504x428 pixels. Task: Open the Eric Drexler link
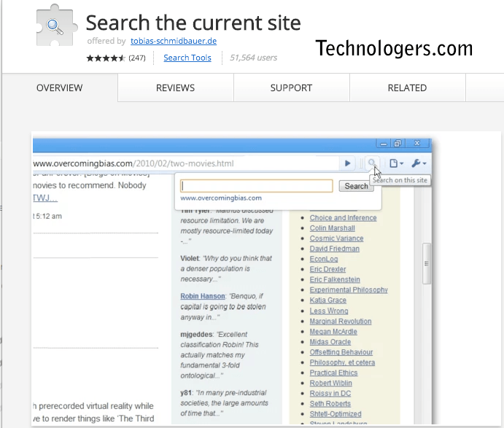(x=328, y=269)
